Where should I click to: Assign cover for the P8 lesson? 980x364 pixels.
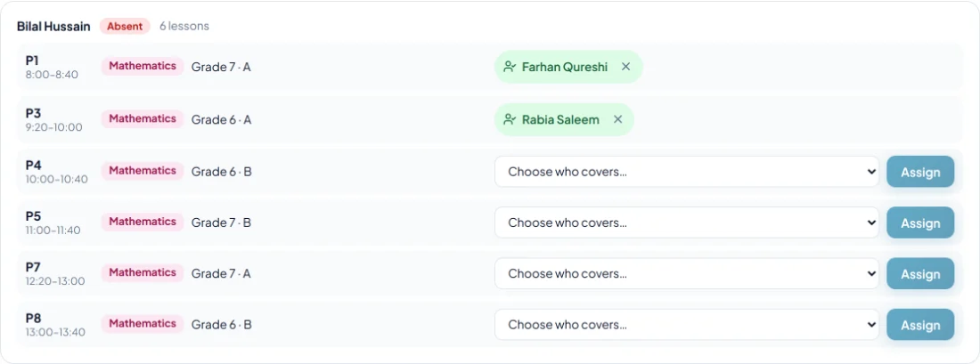pos(920,326)
